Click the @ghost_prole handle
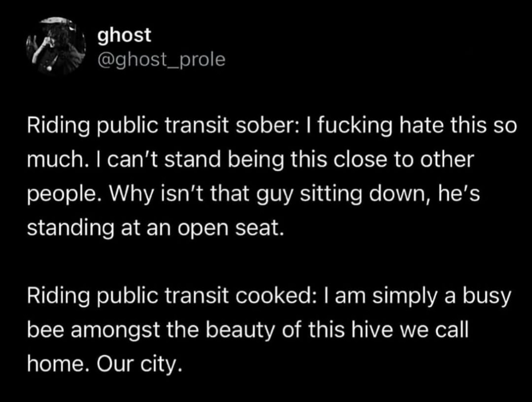Image resolution: width=532 pixels, height=402 pixels. (161, 59)
